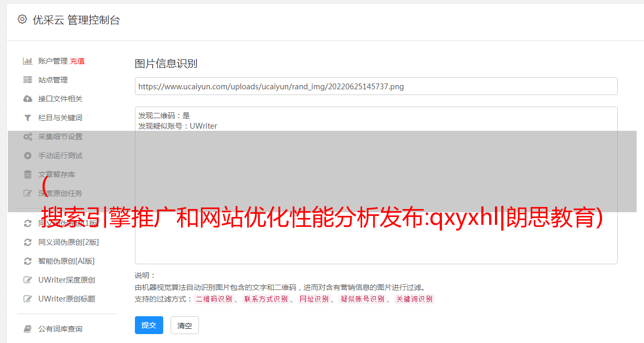Screen dimensions: 644x343
Task: Click inside the recognition result text area
Action: click(x=376, y=185)
